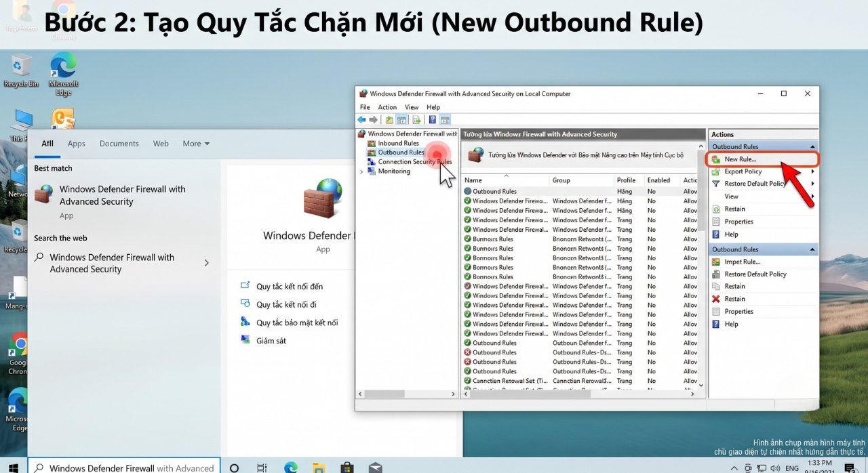Open Quy tắc bảo mật kết nối link
The image size is (868, 473).
(x=297, y=323)
